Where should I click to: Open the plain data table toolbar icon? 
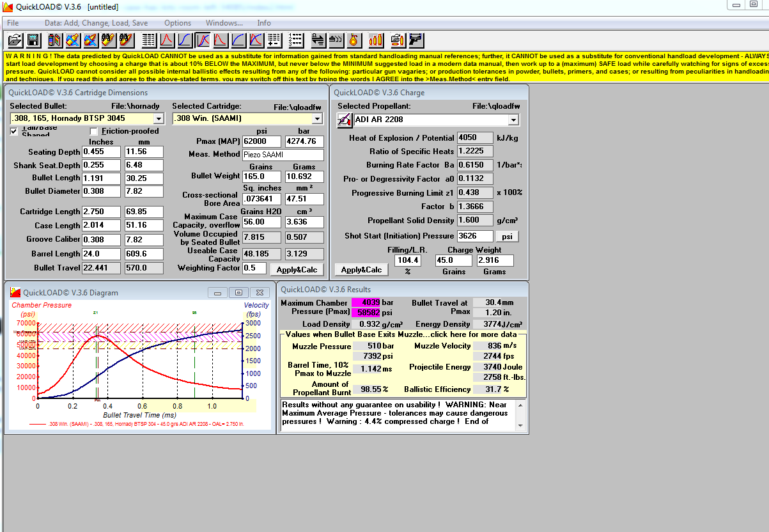(149, 40)
